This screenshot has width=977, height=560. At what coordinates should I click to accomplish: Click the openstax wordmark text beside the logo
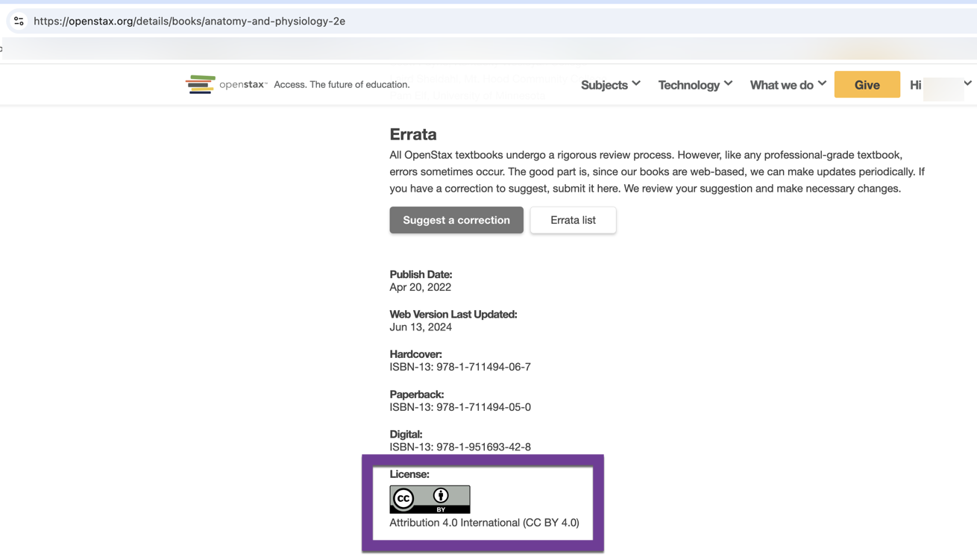pyautogui.click(x=243, y=85)
